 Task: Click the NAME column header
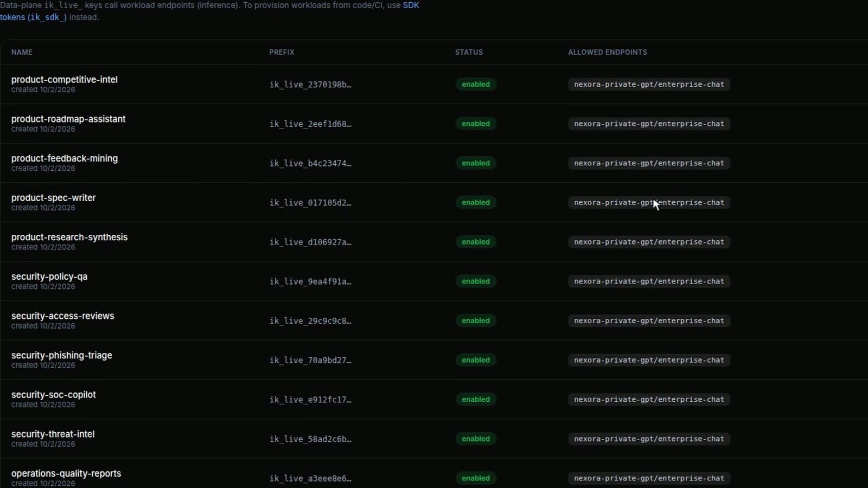pyautogui.click(x=22, y=53)
